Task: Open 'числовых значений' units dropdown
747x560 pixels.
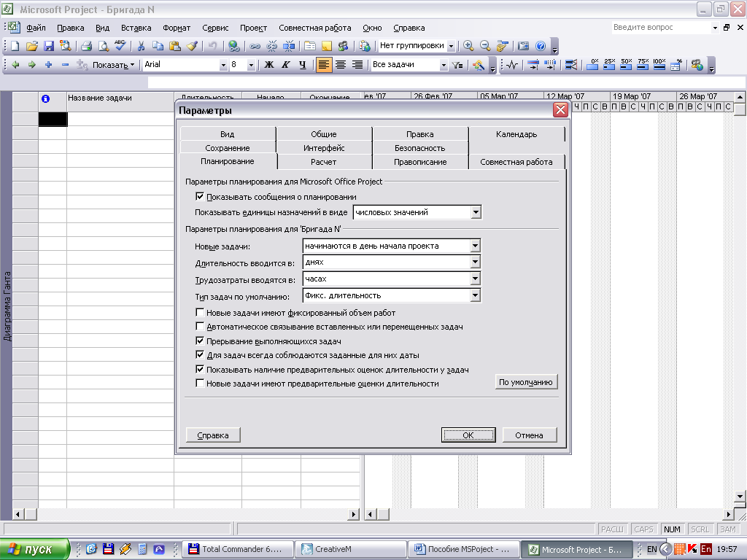Action: pyautogui.click(x=476, y=212)
